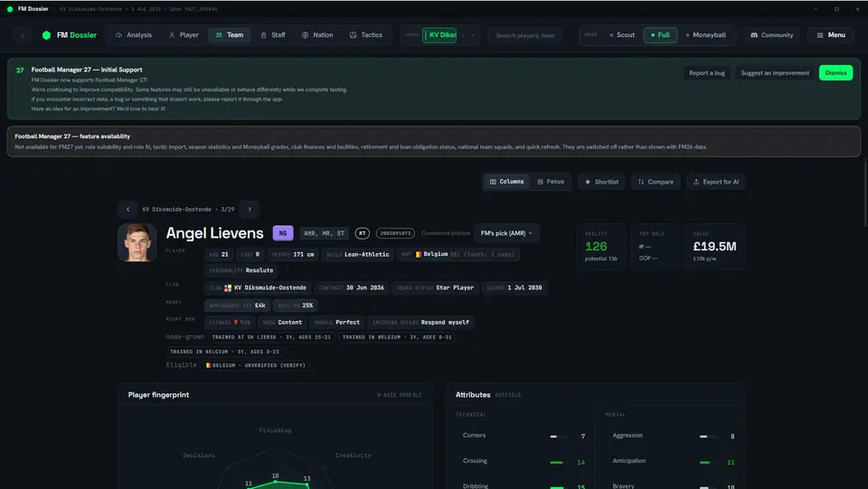Click the Belgium flag next to nationality
This screenshot has height=489, width=868.
point(419,255)
